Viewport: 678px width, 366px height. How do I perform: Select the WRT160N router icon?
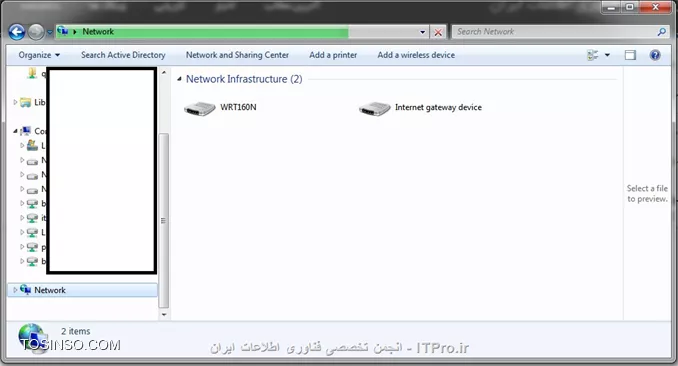click(199, 108)
